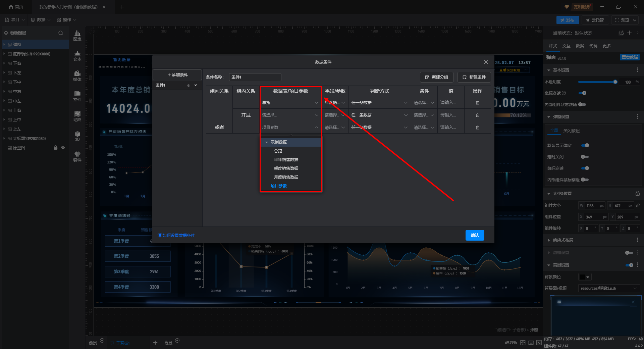The image size is (644, 349).
Task: Click the 发布 publish button
Action: [568, 20]
